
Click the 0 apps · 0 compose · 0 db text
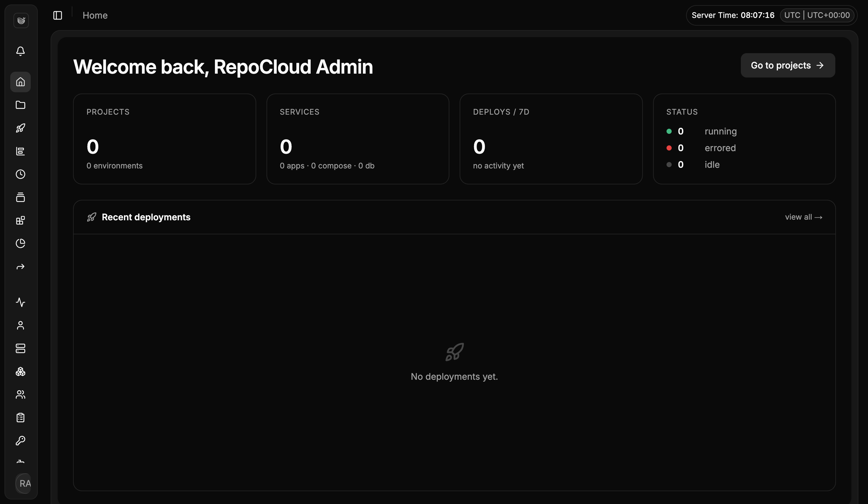click(327, 166)
